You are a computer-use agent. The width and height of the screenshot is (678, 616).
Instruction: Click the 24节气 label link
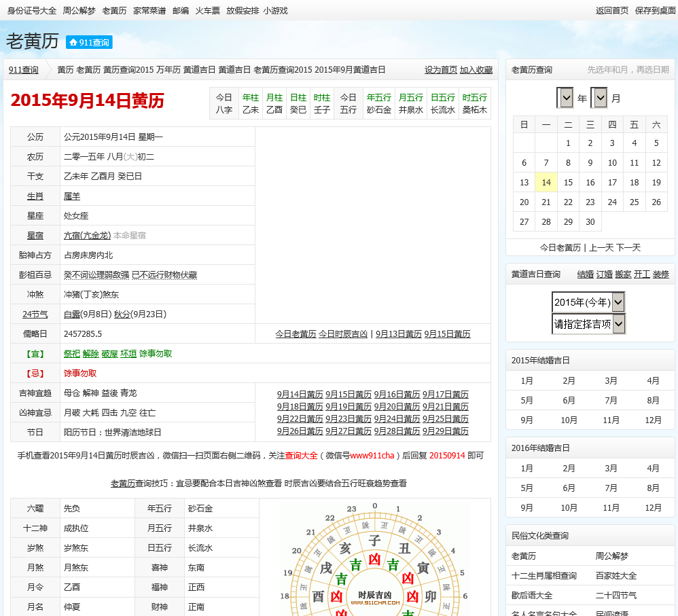coord(35,314)
